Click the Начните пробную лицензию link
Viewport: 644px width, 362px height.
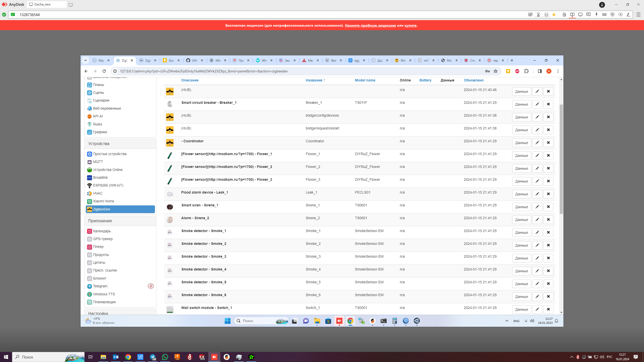(370, 25)
